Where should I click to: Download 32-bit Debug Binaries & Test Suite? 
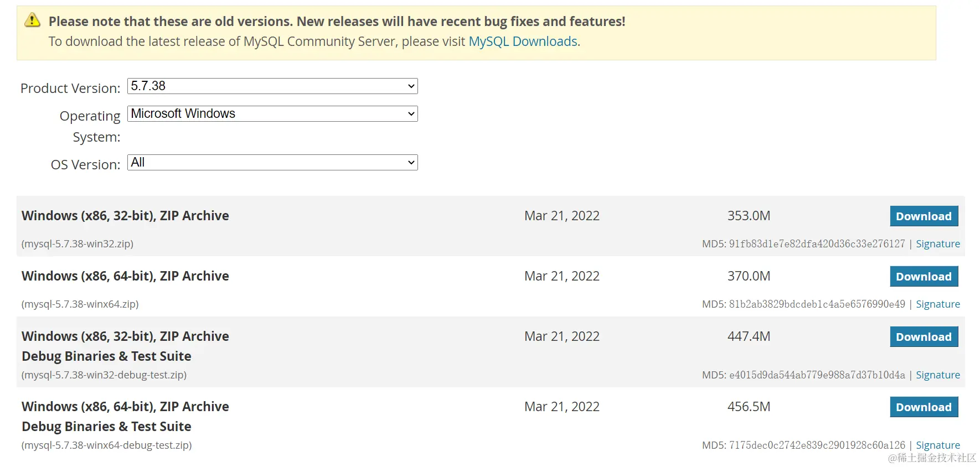923,337
